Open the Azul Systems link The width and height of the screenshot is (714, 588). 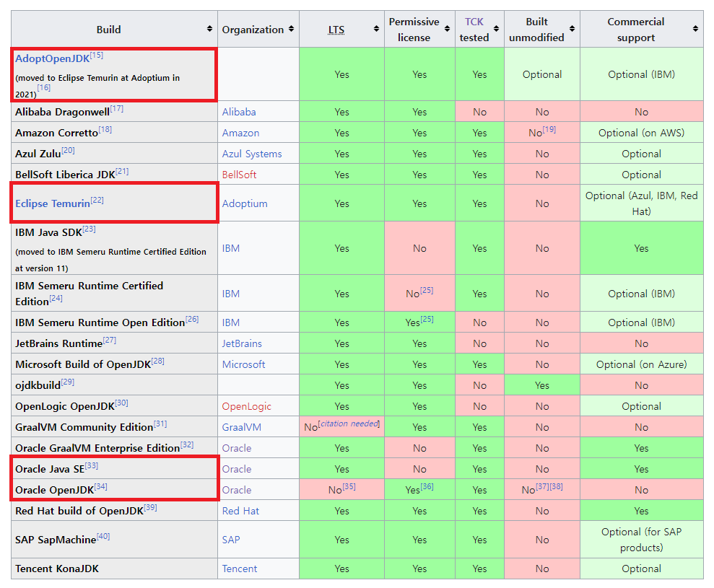click(x=252, y=154)
